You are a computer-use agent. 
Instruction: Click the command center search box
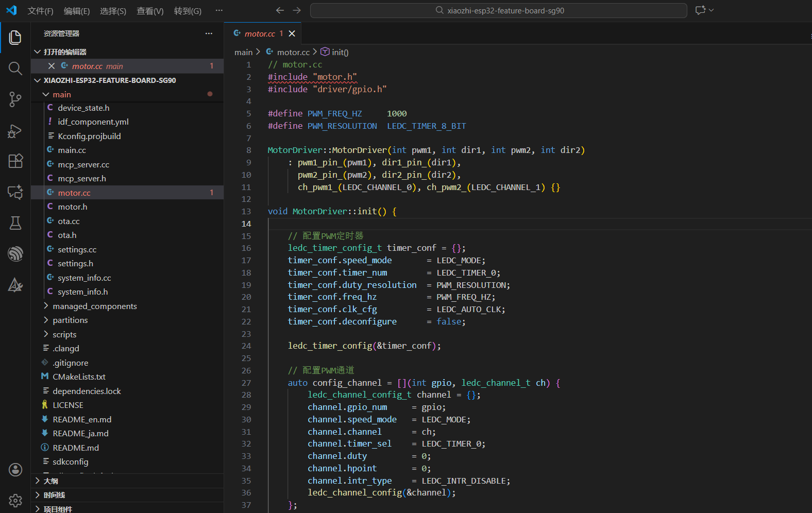[x=498, y=11]
